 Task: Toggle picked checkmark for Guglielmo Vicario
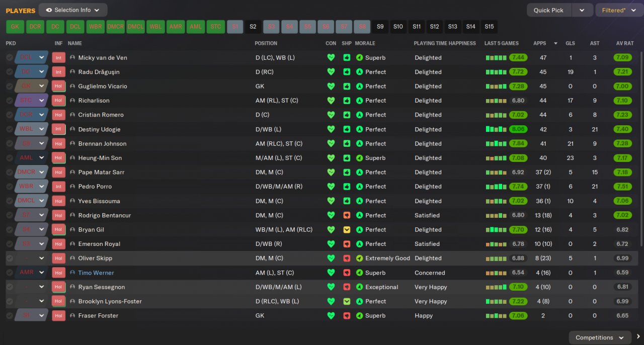click(x=10, y=86)
